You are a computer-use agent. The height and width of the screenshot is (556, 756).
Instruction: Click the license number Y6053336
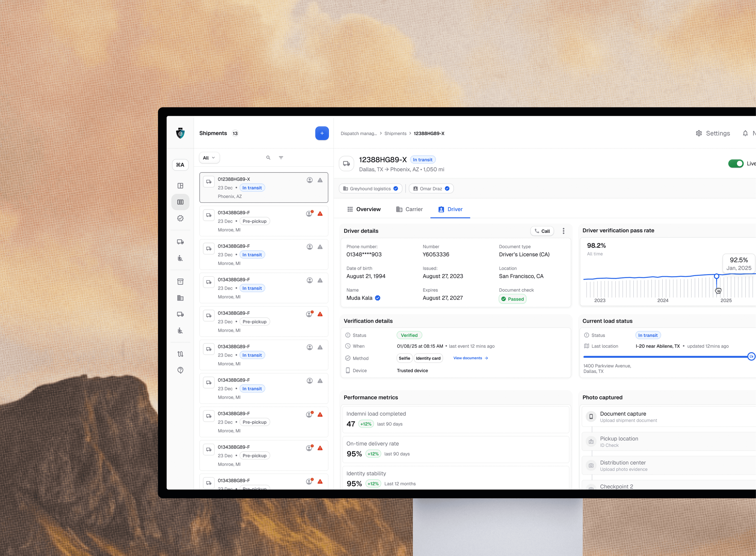436,254
